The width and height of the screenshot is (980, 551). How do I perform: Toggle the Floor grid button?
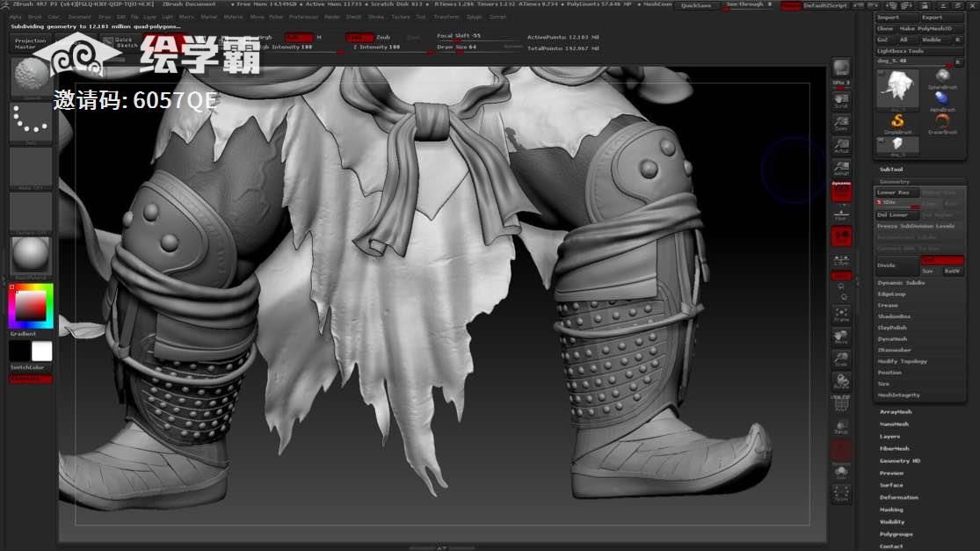[x=841, y=214]
